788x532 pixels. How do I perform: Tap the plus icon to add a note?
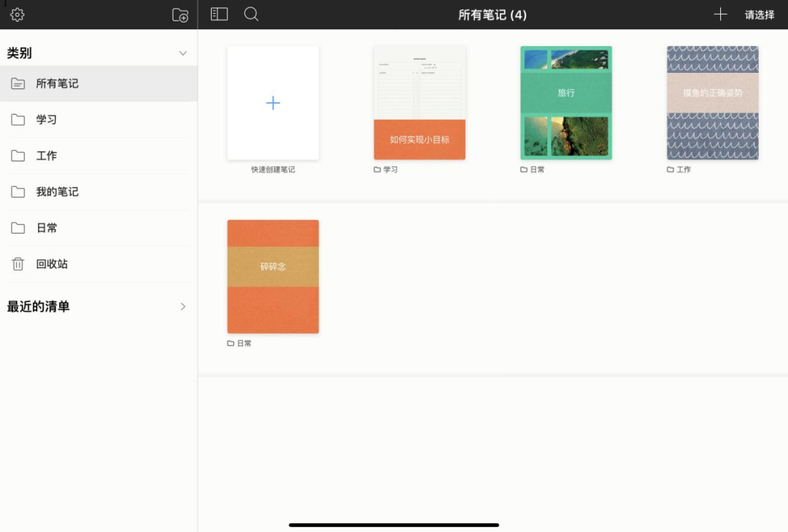[x=720, y=14]
